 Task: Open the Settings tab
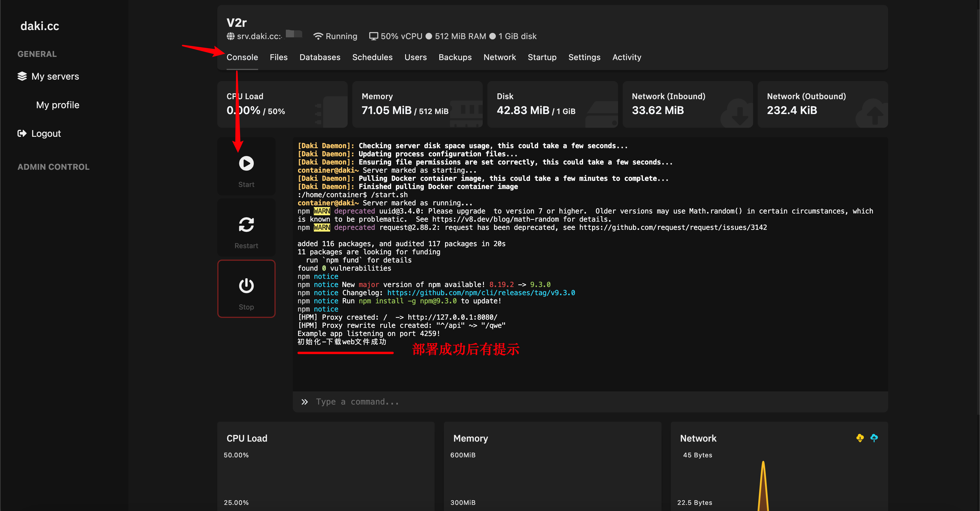point(584,57)
